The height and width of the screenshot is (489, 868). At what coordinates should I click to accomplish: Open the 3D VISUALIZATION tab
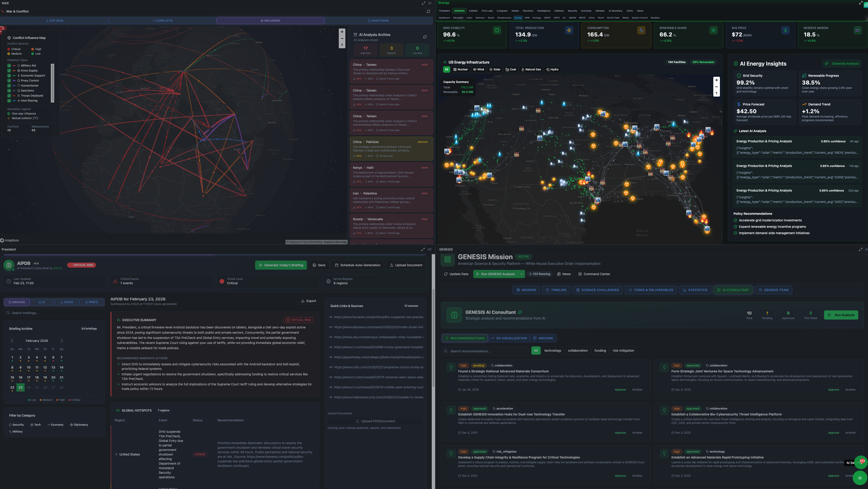pyautogui.click(x=508, y=338)
